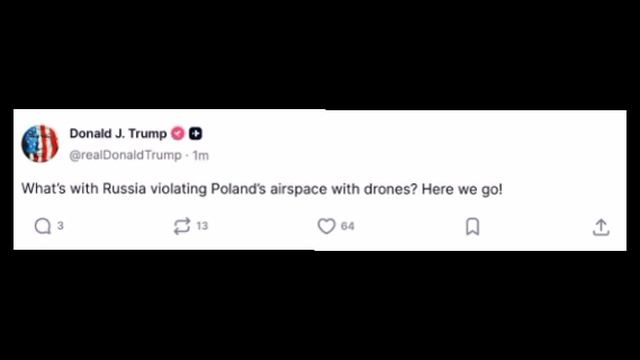Click the word "drones?" in the post
The image size is (640, 360).
pos(391,189)
